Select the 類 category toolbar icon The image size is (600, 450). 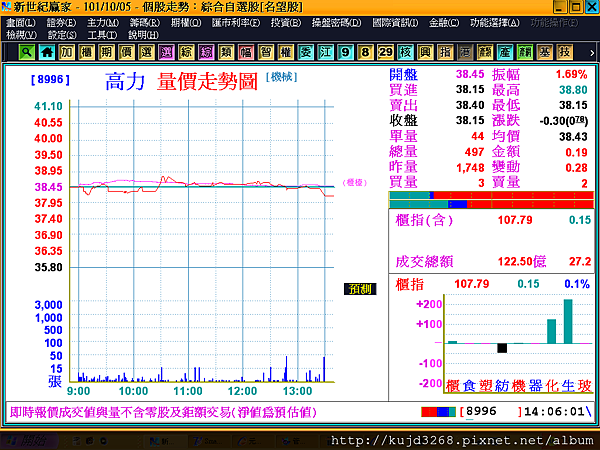click(226, 52)
